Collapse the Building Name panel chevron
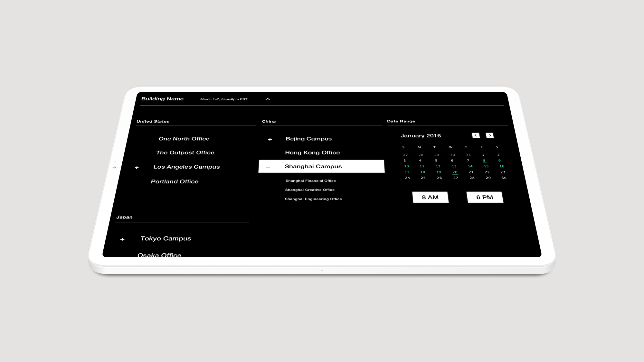The height and width of the screenshot is (362, 644). pyautogui.click(x=268, y=99)
